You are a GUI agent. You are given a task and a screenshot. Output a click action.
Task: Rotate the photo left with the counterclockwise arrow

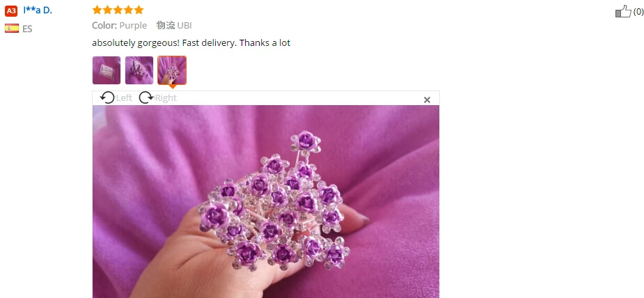[x=107, y=97]
